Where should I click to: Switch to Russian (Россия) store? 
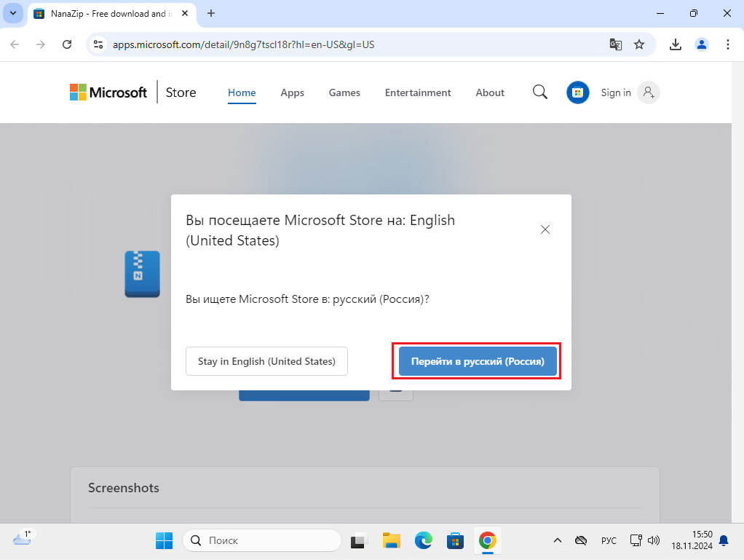(478, 361)
